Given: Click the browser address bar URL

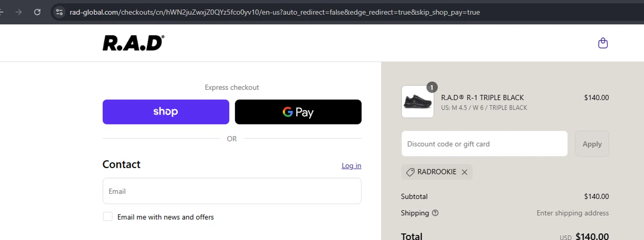Looking at the screenshot, I should tap(275, 12).
